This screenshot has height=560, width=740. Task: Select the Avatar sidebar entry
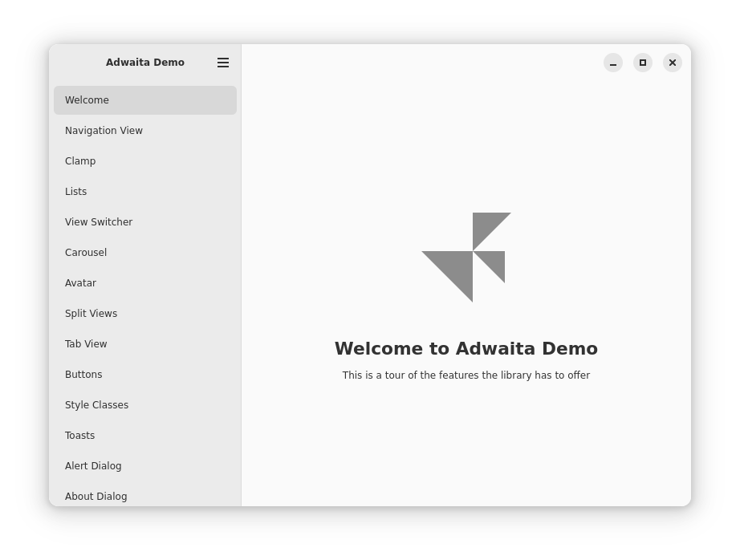pos(144,283)
